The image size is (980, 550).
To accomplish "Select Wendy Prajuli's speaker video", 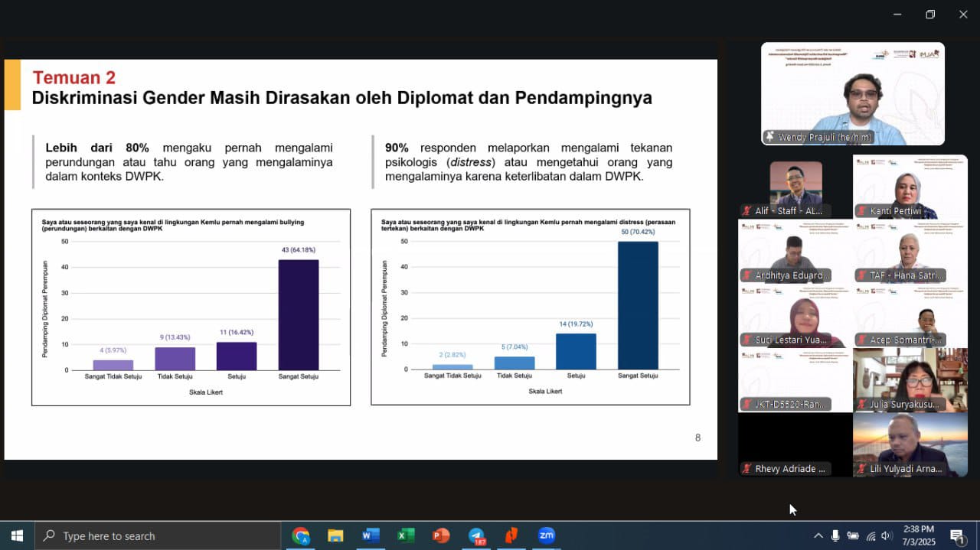I will pyautogui.click(x=852, y=93).
